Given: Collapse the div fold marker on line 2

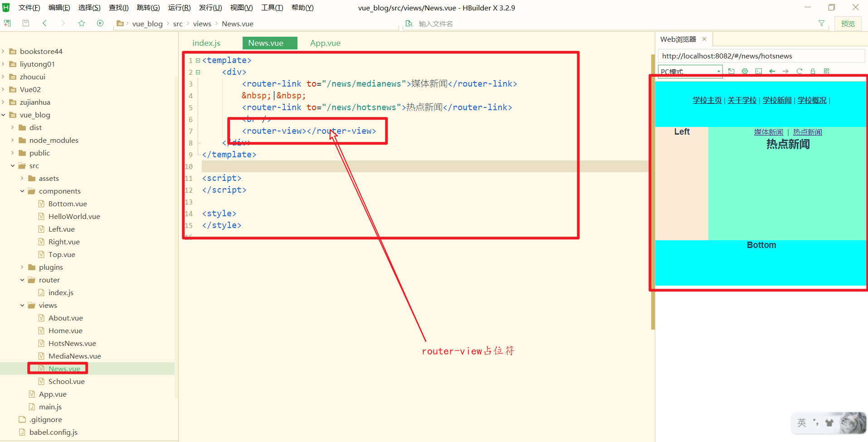Looking at the screenshot, I should point(198,72).
